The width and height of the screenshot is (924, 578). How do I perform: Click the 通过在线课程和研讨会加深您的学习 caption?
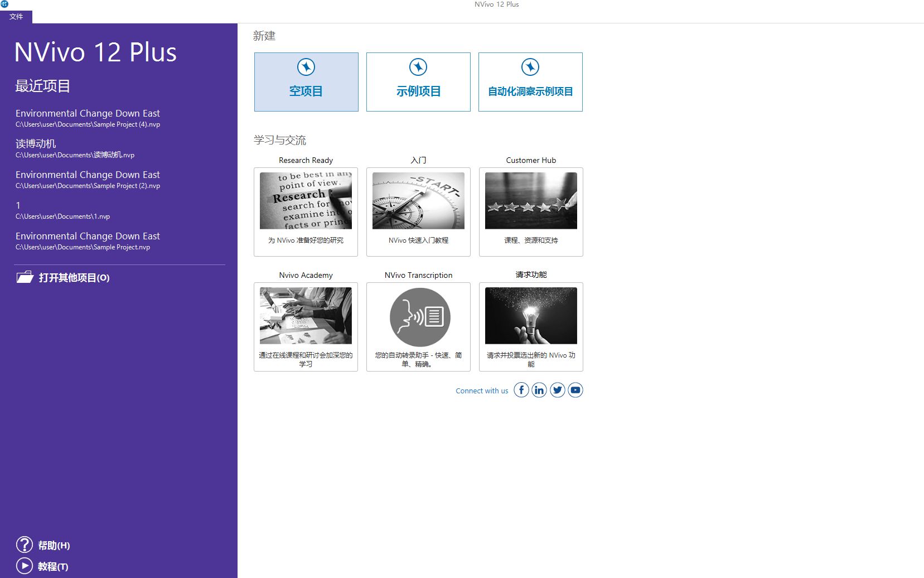tap(306, 359)
